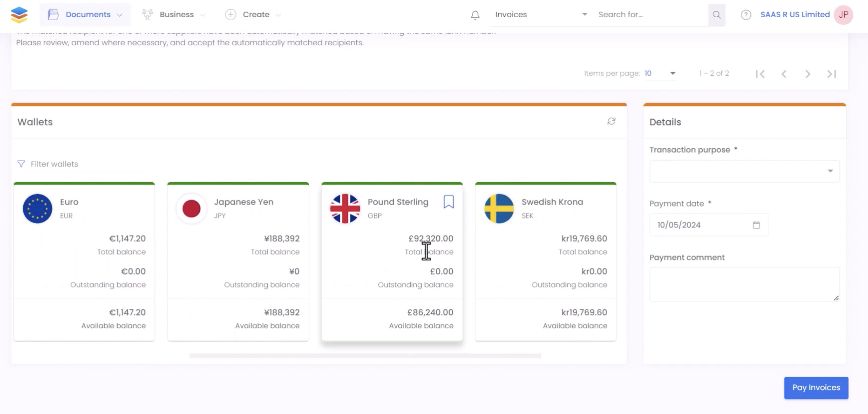Expand the Business chevron arrow
Image resolution: width=868 pixels, height=414 pixels.
tap(203, 15)
